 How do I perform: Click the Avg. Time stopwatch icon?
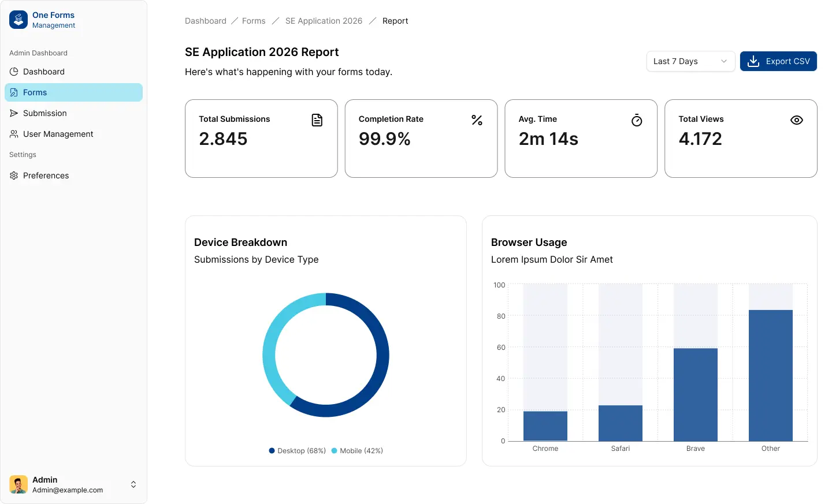pyautogui.click(x=637, y=120)
